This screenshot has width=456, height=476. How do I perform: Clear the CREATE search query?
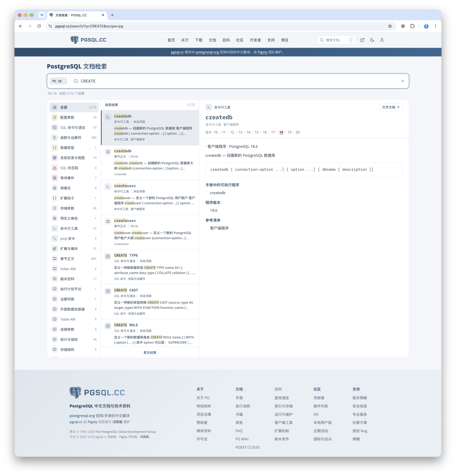[x=403, y=81]
